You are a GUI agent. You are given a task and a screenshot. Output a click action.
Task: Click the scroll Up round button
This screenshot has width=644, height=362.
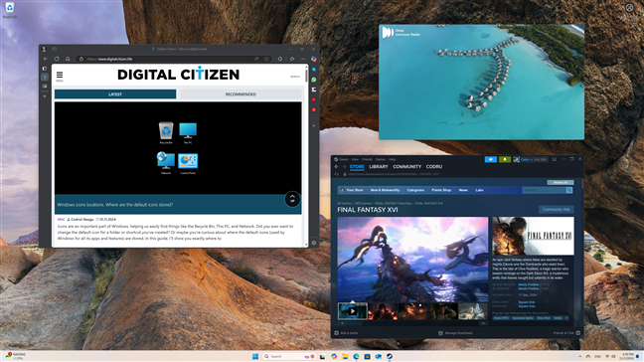click(292, 199)
